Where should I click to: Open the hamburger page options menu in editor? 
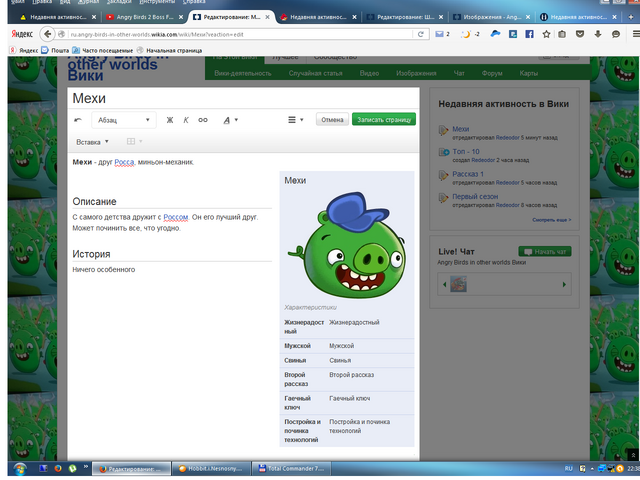pos(296,120)
